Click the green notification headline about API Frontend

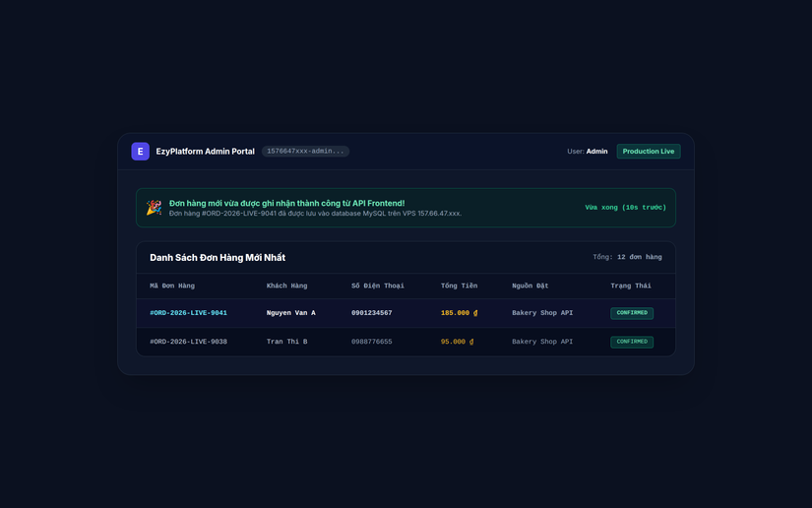(286, 203)
